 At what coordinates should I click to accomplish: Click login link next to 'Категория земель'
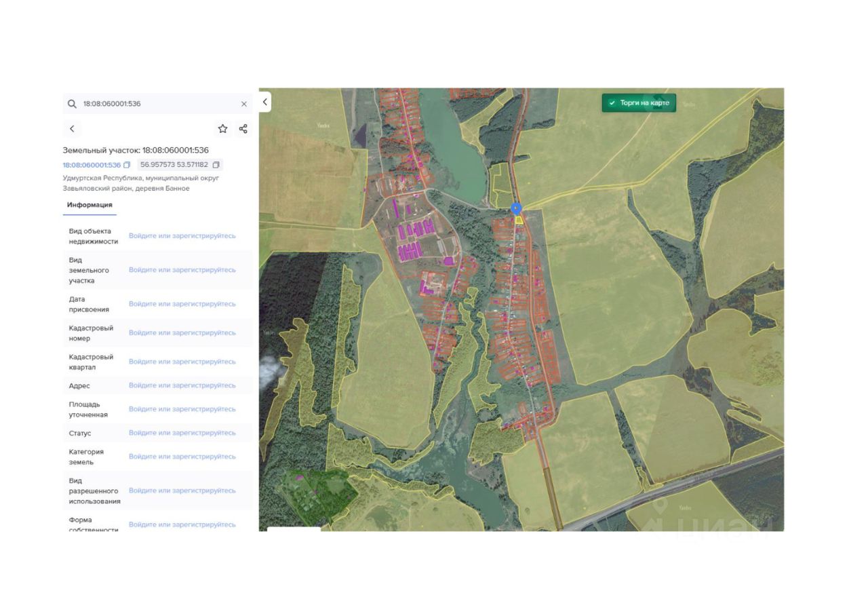(x=182, y=457)
